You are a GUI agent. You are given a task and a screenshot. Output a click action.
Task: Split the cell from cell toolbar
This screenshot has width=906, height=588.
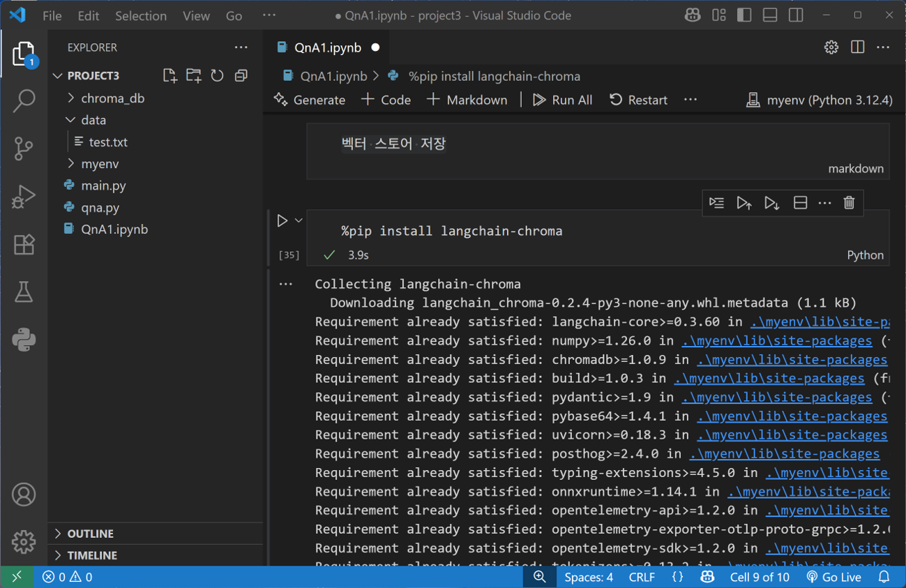click(800, 203)
